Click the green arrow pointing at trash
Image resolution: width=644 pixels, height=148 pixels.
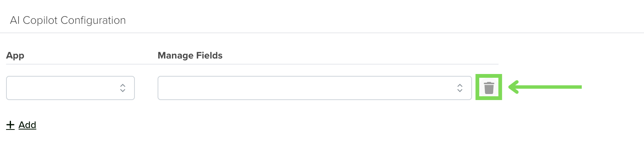pos(545,87)
